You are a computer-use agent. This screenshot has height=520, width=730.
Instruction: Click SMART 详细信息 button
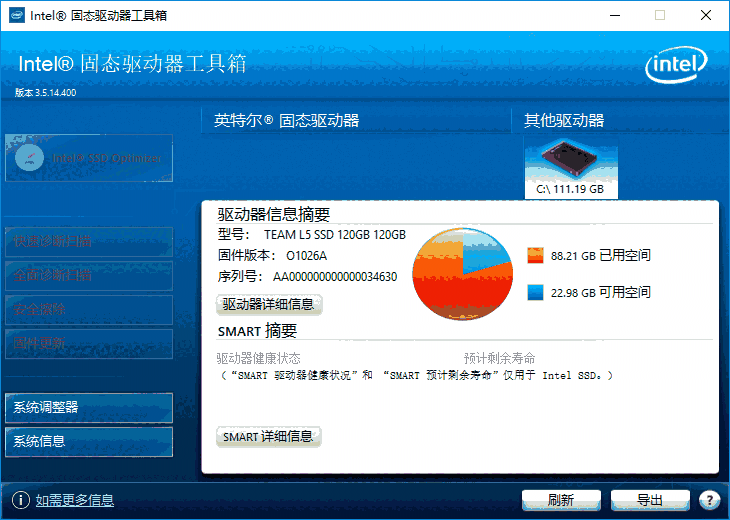(268, 437)
